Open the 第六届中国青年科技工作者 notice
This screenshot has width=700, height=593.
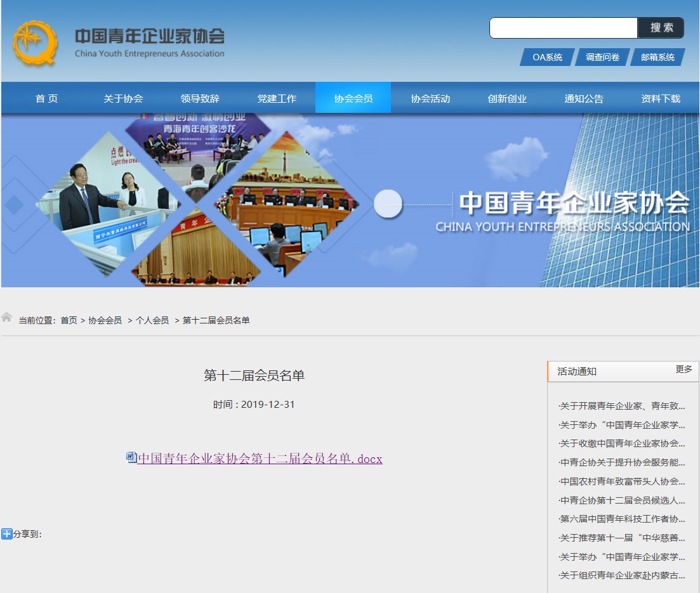coord(622,519)
